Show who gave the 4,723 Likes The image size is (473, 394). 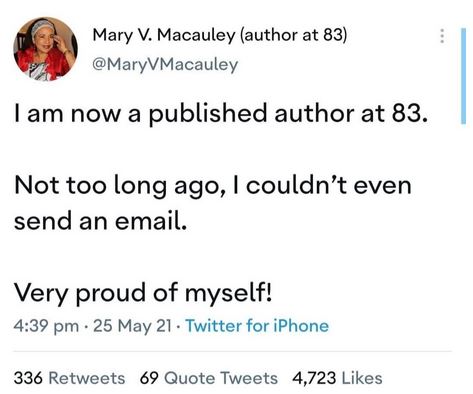pyautogui.click(x=337, y=378)
